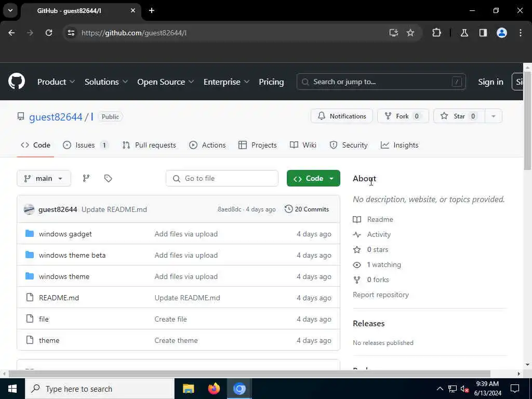Open Chrome profile avatar
532x399 pixels.
point(502,33)
